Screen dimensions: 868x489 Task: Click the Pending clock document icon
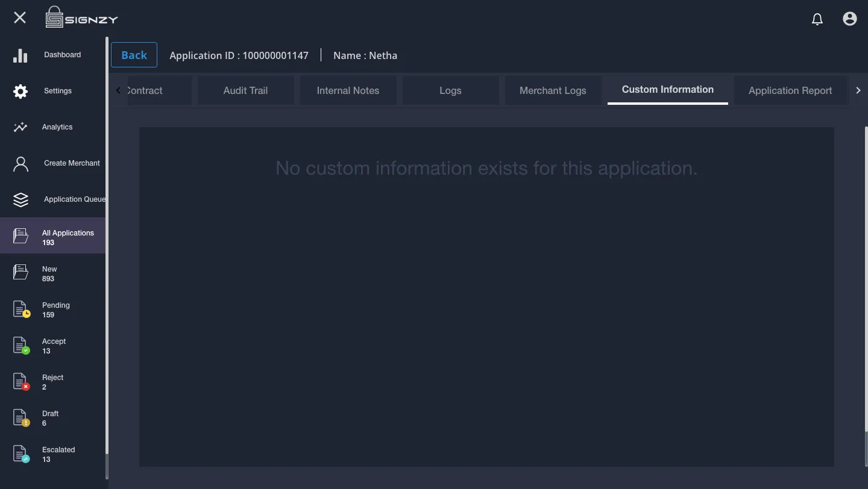click(x=21, y=309)
